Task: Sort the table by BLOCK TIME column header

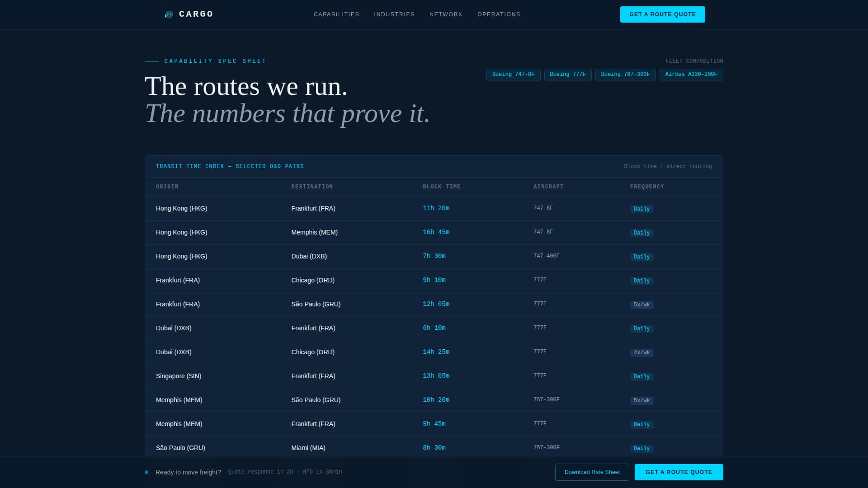Action: (441, 187)
